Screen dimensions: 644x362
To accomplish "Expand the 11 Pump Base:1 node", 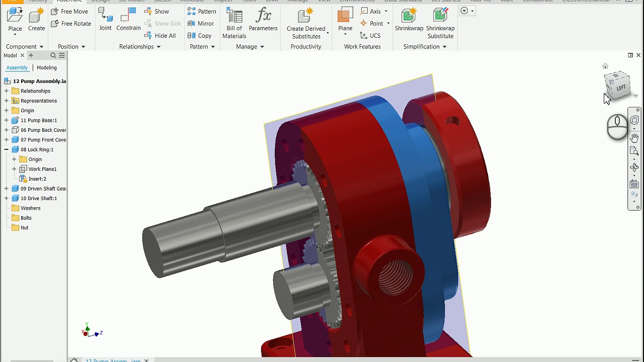I will (7, 120).
